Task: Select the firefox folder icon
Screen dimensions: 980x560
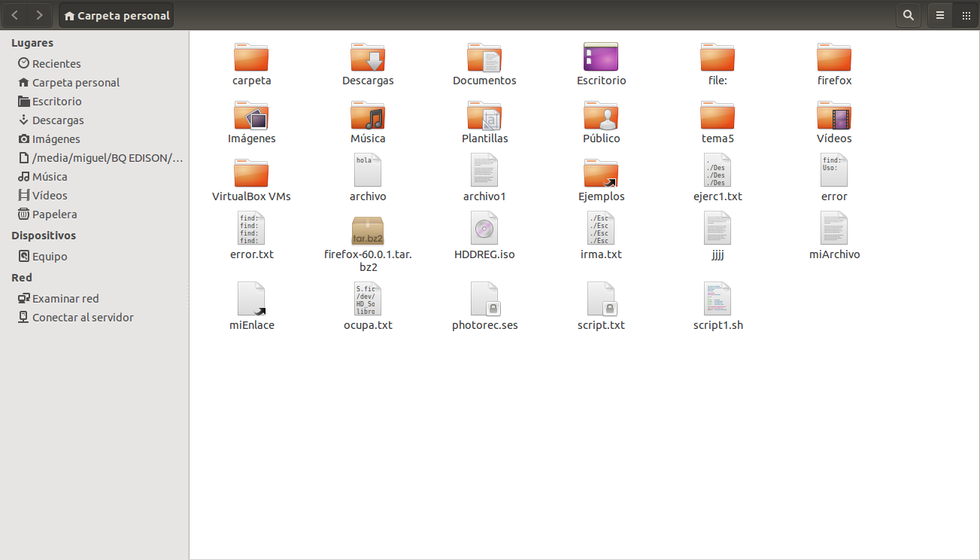Action: [x=834, y=57]
